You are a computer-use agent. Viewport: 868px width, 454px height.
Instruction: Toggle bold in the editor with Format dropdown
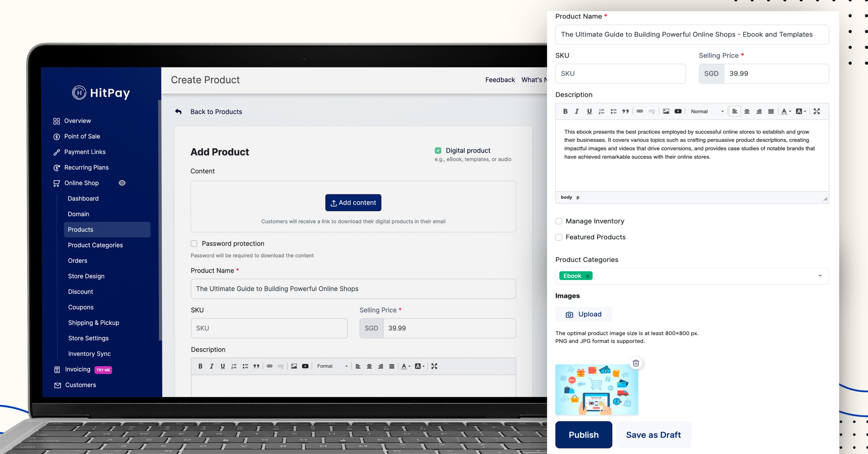point(201,366)
